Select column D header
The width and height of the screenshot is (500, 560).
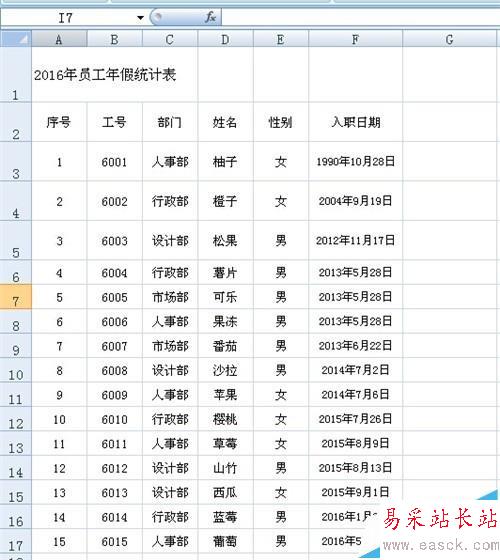[225, 39]
